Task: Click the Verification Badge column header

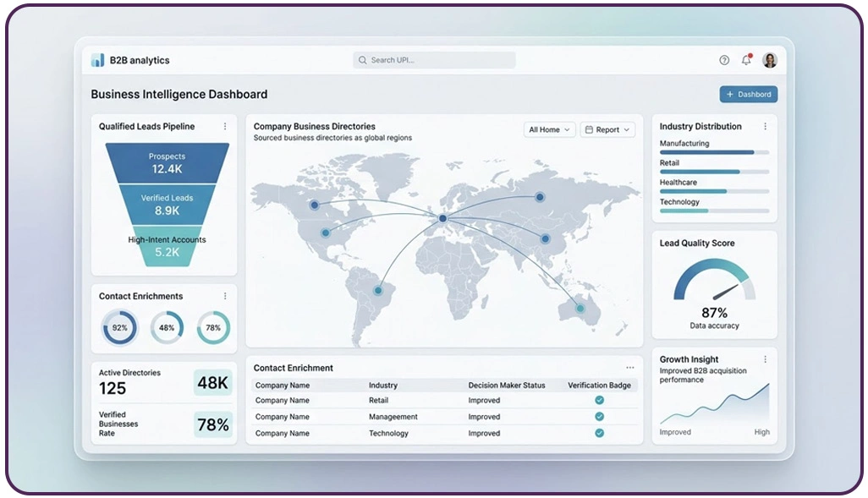Action: (599, 385)
